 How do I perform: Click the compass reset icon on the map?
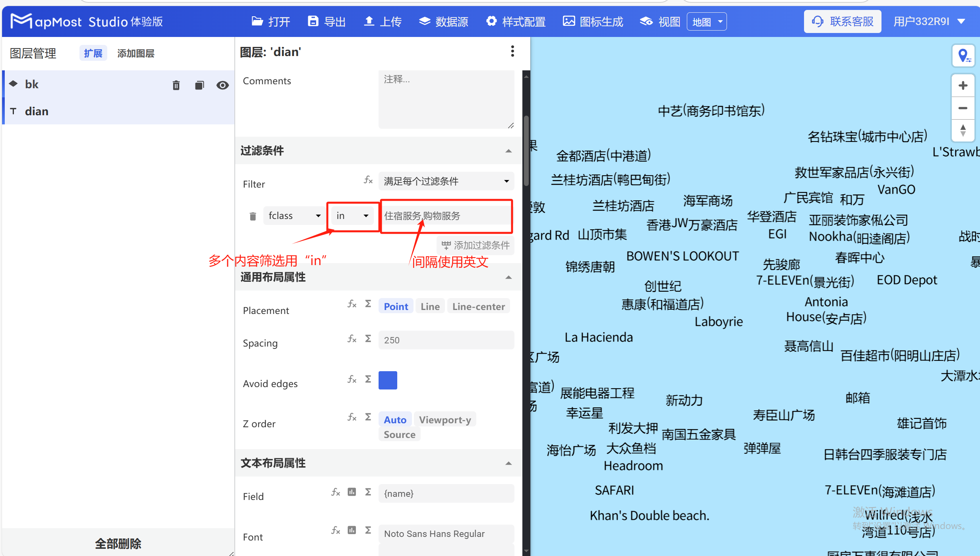coord(964,130)
